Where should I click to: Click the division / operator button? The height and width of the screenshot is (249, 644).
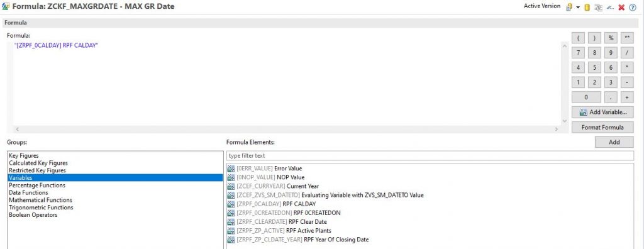point(627,53)
